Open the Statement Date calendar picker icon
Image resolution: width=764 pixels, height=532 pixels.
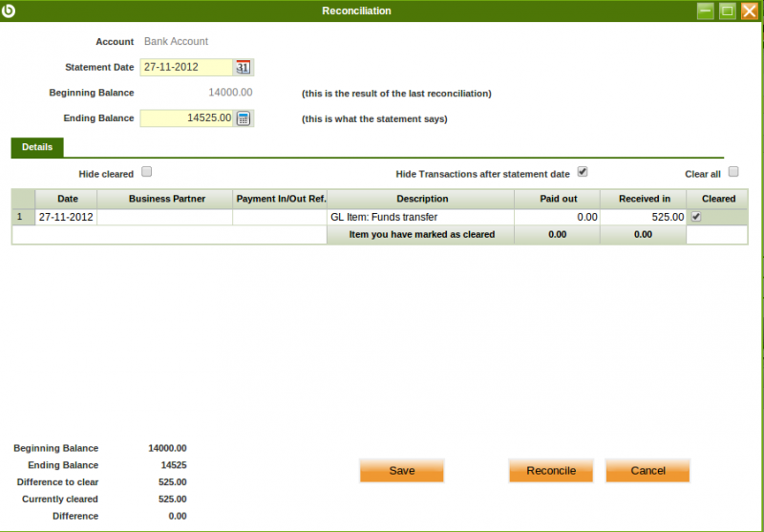click(x=244, y=67)
